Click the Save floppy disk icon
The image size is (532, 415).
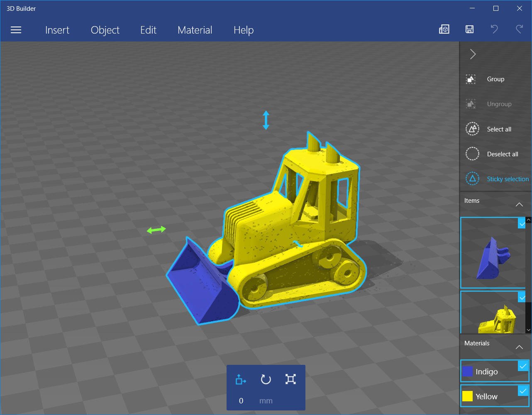(469, 29)
